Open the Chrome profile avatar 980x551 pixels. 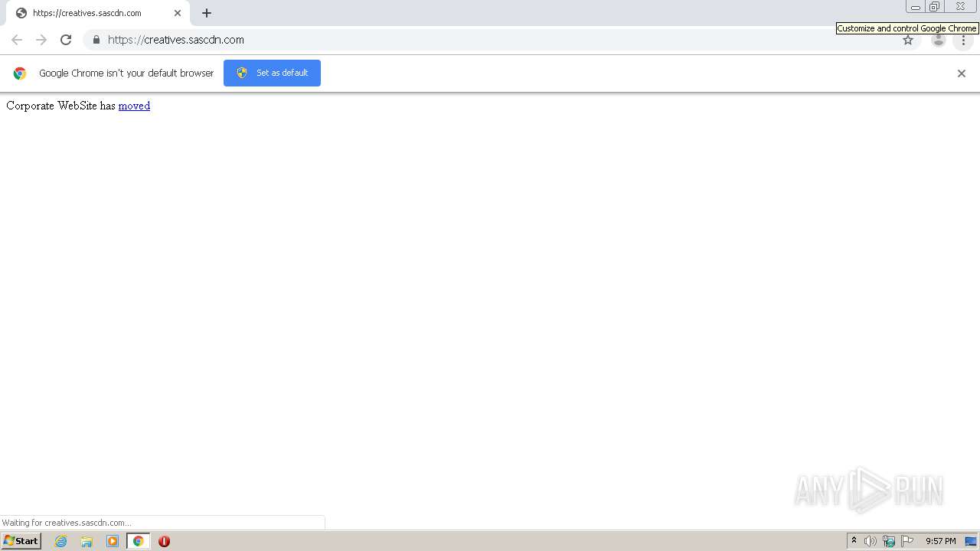(x=939, y=40)
